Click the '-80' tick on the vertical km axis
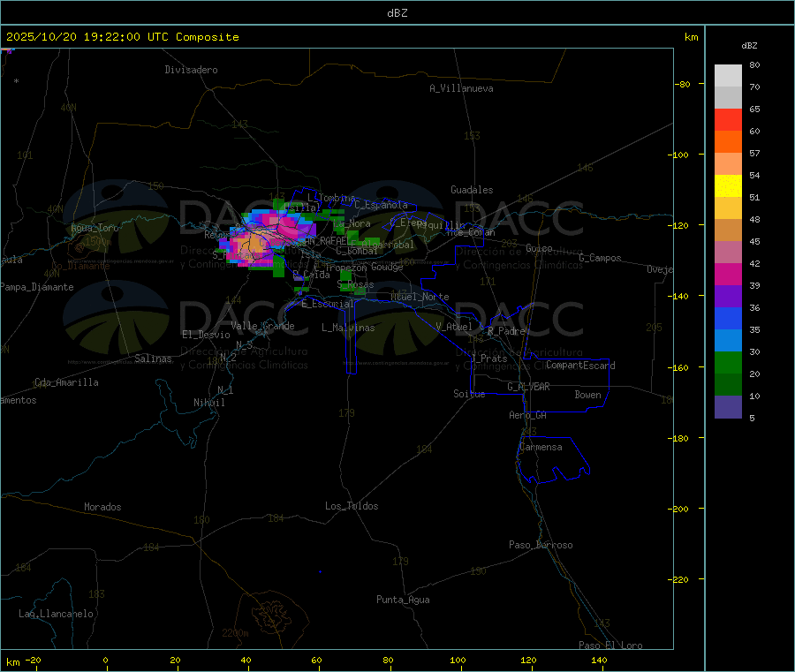The width and height of the screenshot is (795, 672). (683, 84)
